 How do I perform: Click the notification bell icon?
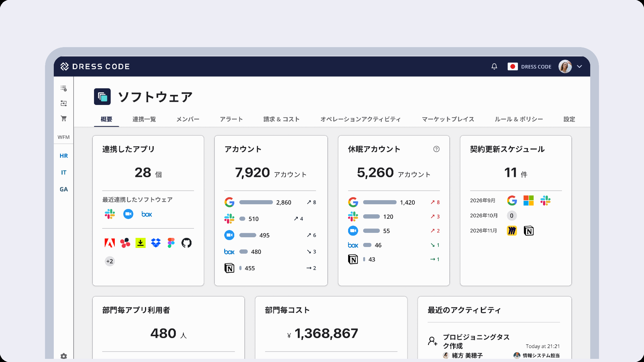pos(494,66)
